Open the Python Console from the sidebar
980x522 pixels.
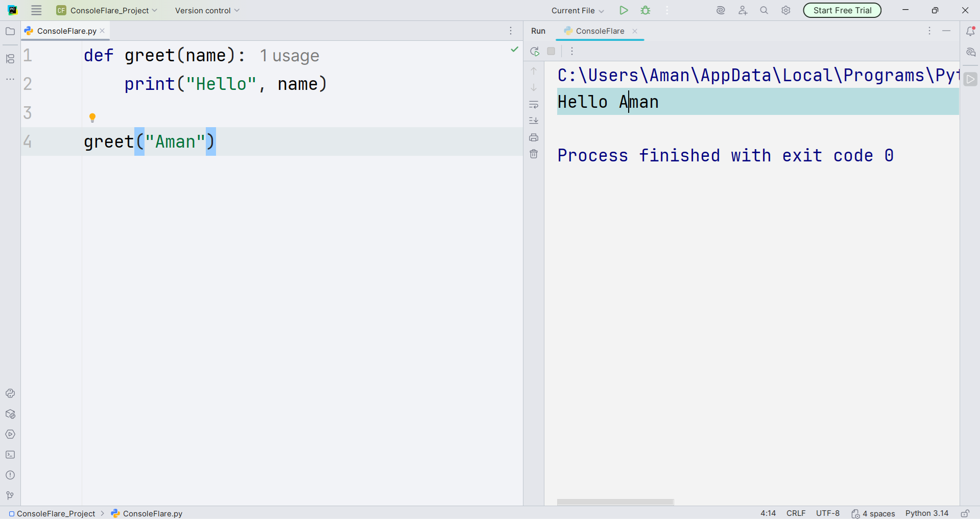10,393
